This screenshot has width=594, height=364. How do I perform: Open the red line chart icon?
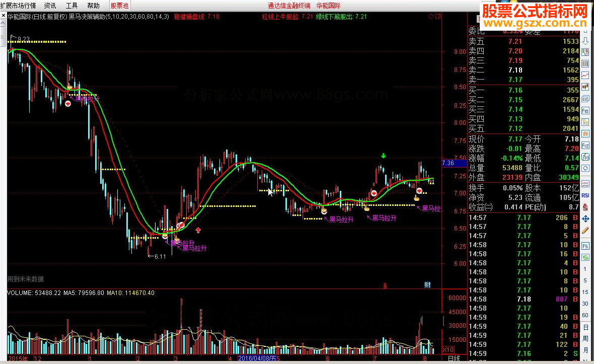click(585, 76)
